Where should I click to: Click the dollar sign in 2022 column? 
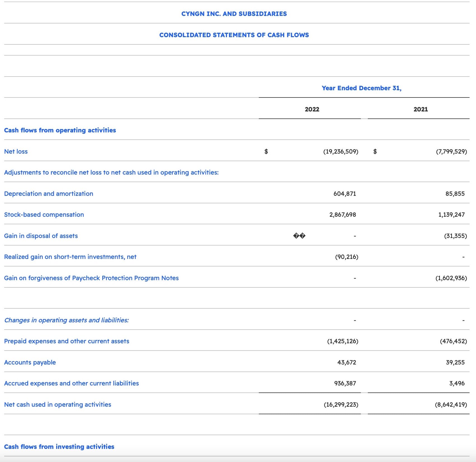pos(266,151)
